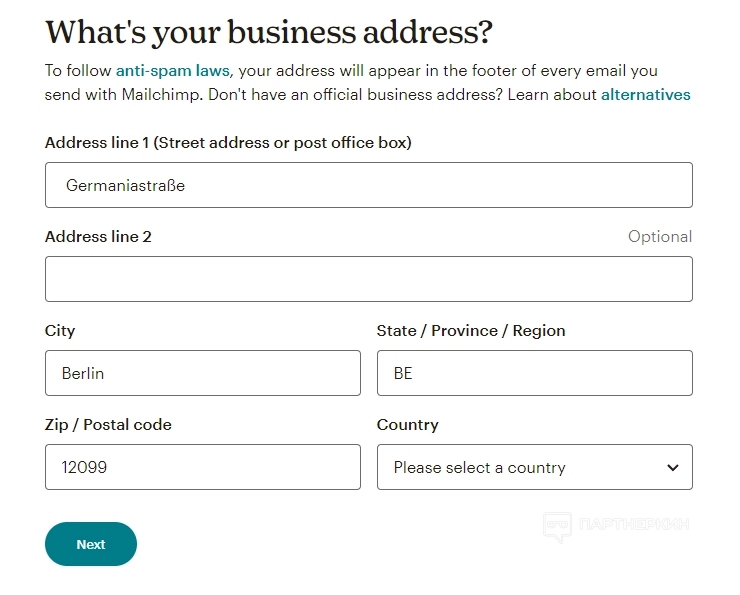Open the anti-spam laws link
740x595 pixels.
pos(173,71)
